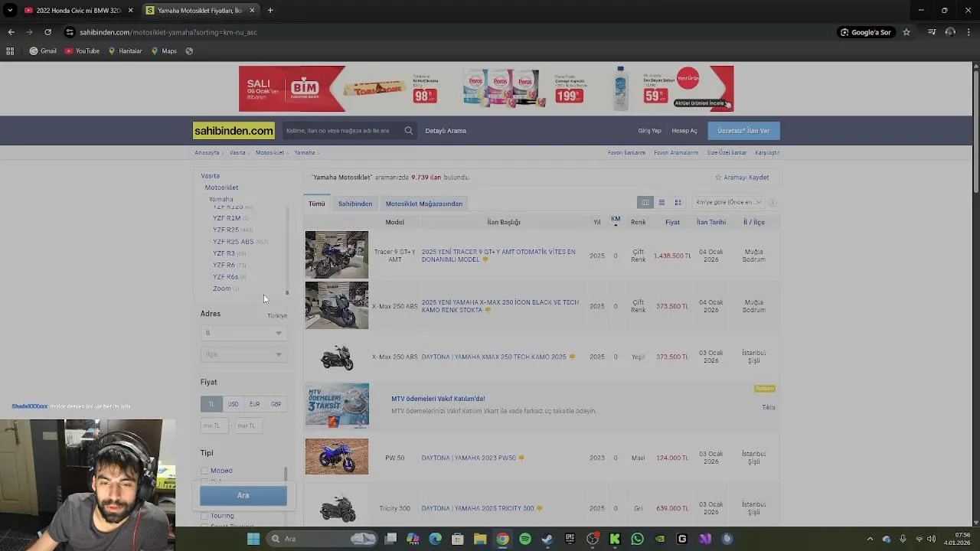The height and width of the screenshot is (551, 980).
Task: Open Windows Start menu
Action: click(x=253, y=539)
